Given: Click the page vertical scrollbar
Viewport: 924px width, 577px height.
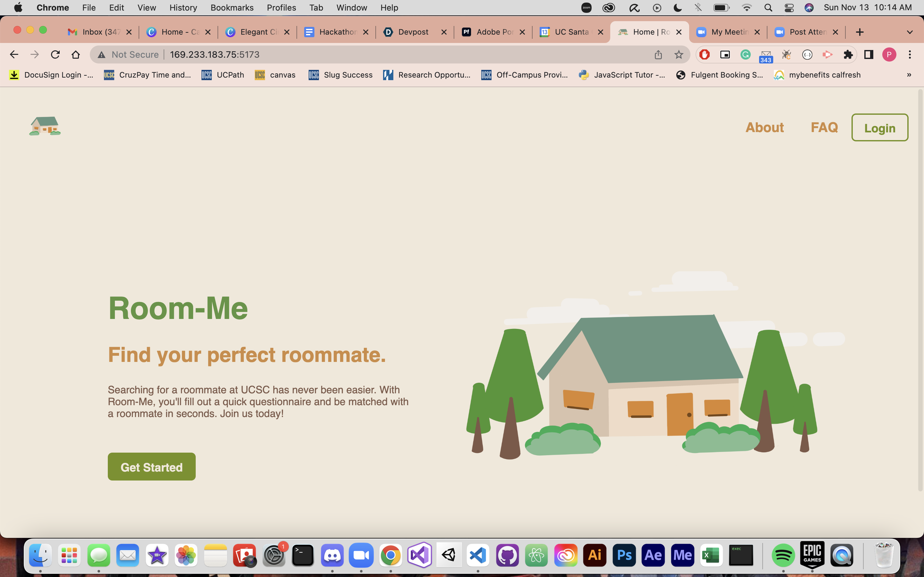Looking at the screenshot, I should 920,290.
